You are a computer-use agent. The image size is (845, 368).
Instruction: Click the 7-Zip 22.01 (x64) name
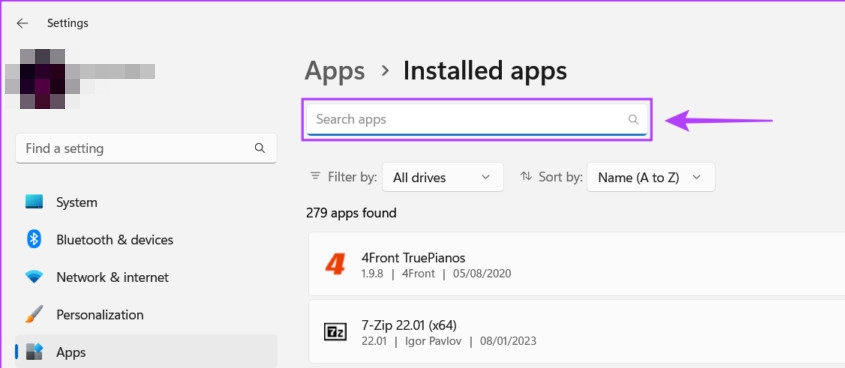(x=410, y=325)
